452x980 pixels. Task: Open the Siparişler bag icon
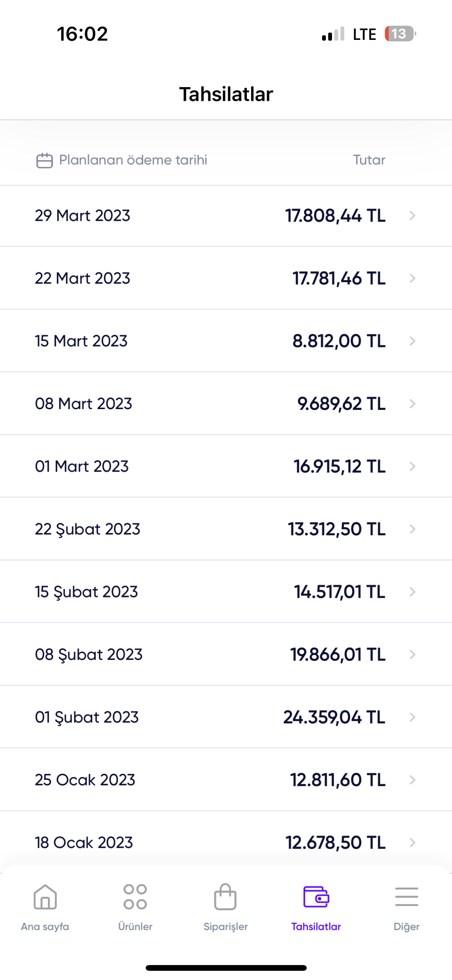pos(225,897)
